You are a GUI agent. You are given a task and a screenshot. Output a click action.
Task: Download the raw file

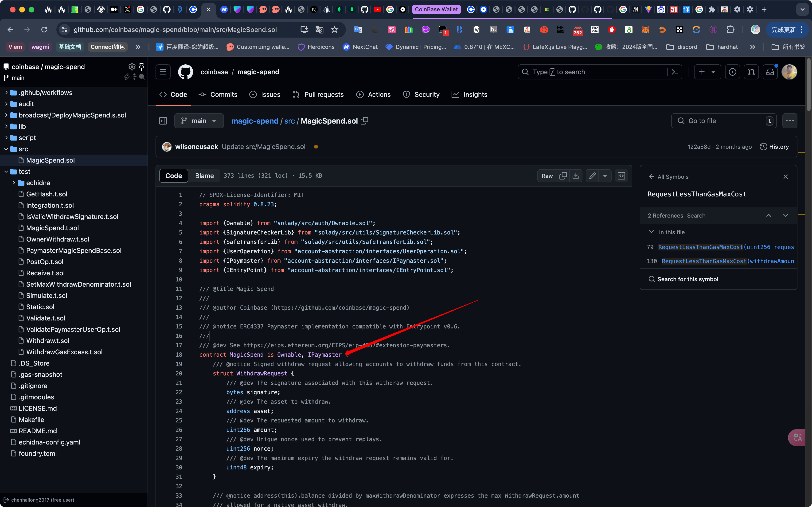(x=576, y=176)
